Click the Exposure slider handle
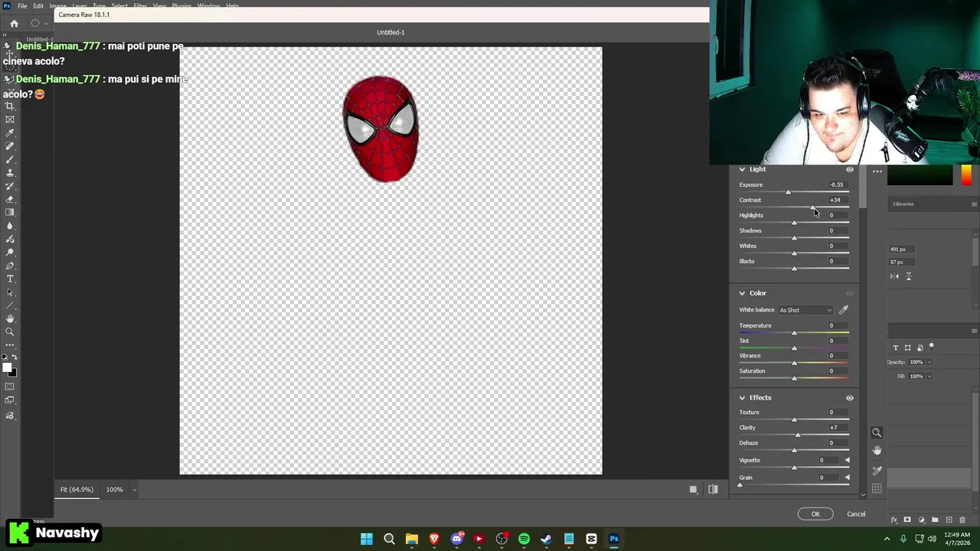This screenshot has width=980, height=551. [x=789, y=192]
